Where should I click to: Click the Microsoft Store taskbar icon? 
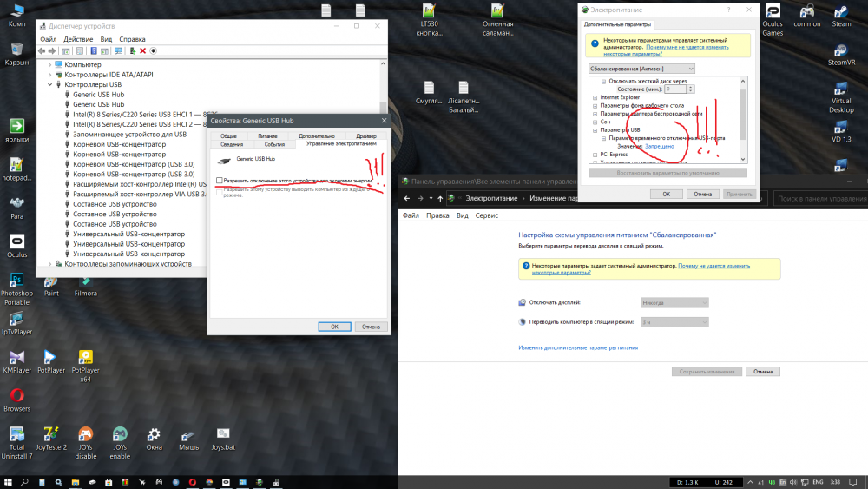(108, 482)
